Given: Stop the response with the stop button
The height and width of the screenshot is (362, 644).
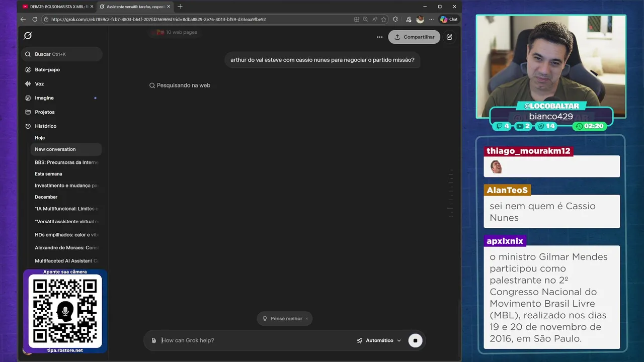Looking at the screenshot, I should tap(415, 340).
